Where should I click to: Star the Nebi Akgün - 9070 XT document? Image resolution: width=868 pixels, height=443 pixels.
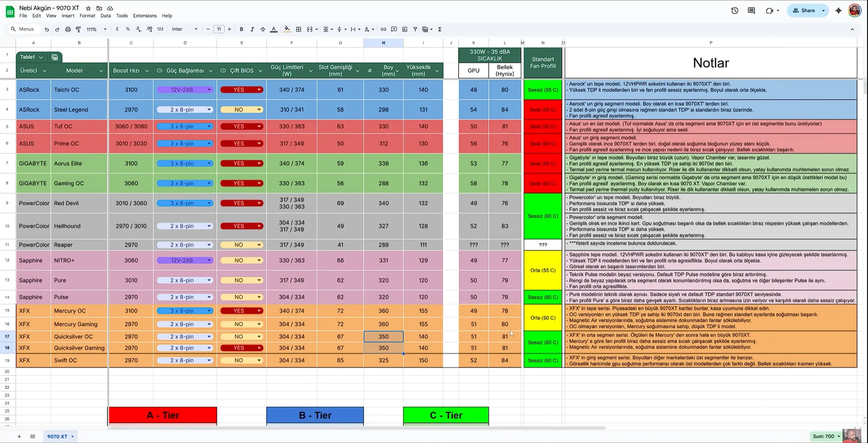(x=88, y=8)
